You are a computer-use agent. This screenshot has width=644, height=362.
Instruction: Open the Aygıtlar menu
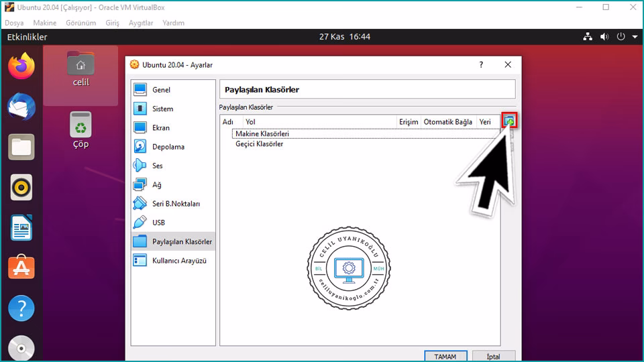coord(141,23)
